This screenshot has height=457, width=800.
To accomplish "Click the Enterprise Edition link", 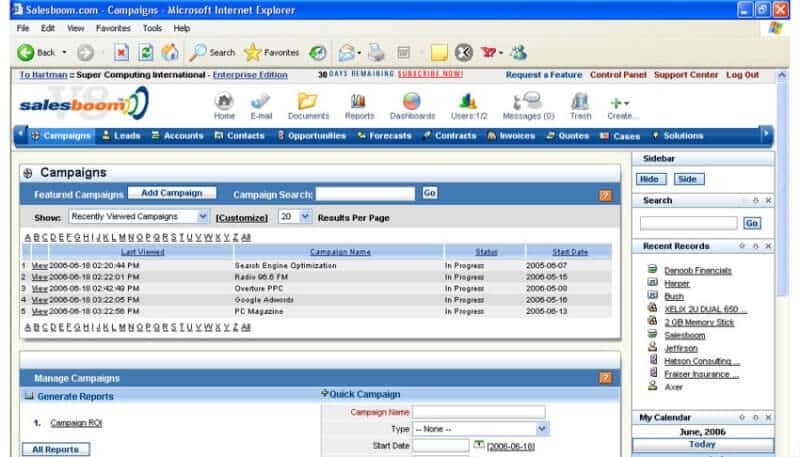I will coord(250,75).
